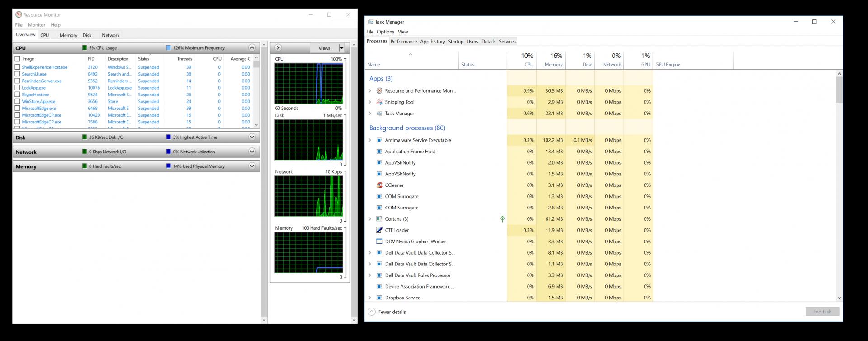This screenshot has width=868, height=341.
Task: Click the Cortana process icon
Action: pos(379,219)
